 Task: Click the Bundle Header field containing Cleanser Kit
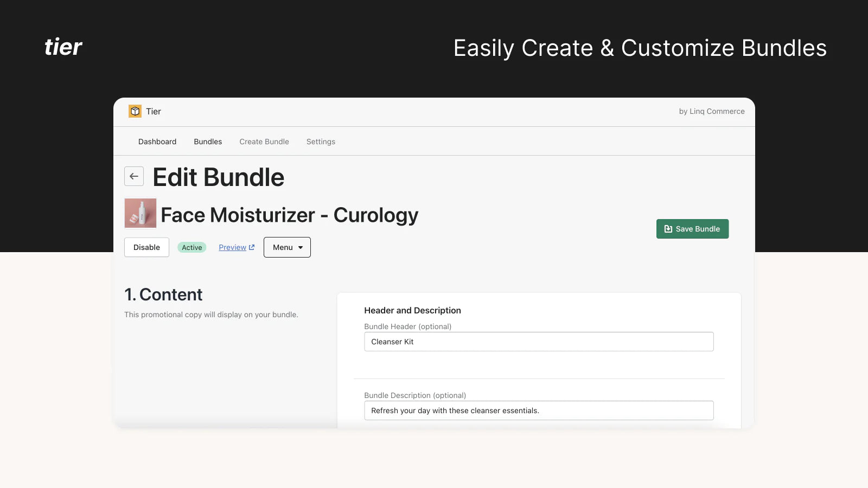[x=539, y=342]
